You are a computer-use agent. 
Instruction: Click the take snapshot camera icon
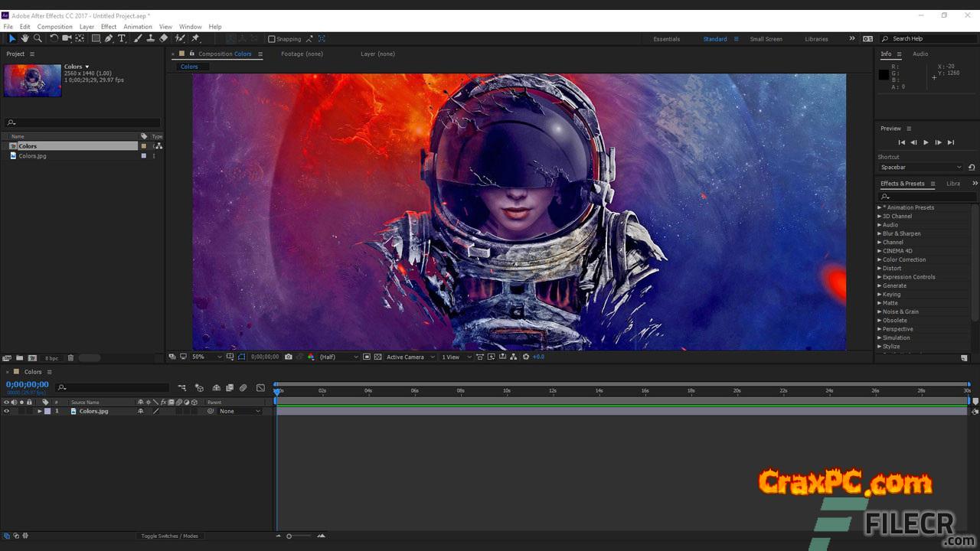(288, 357)
